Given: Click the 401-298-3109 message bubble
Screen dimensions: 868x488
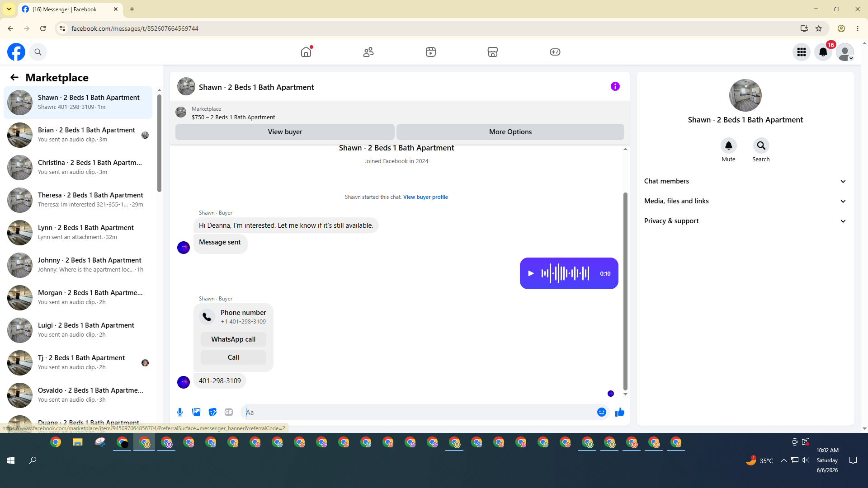Looking at the screenshot, I should [220, 381].
